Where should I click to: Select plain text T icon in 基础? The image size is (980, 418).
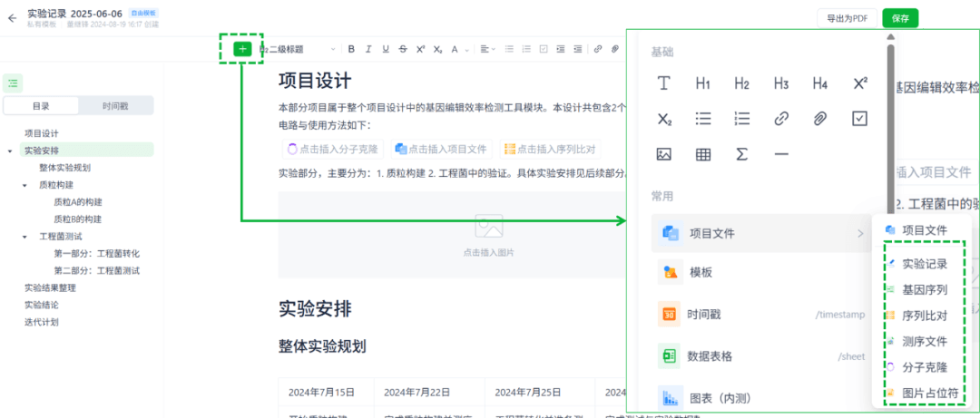[x=664, y=83]
